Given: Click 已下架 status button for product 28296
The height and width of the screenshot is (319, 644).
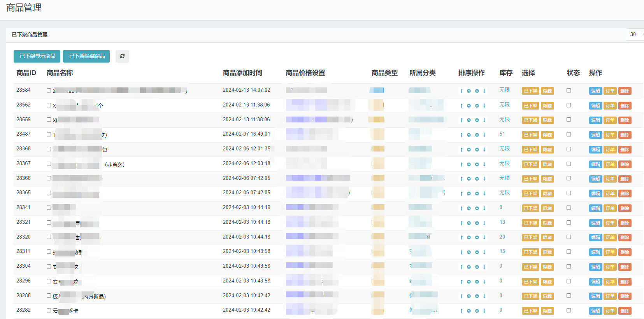Looking at the screenshot, I should pyautogui.click(x=530, y=282).
